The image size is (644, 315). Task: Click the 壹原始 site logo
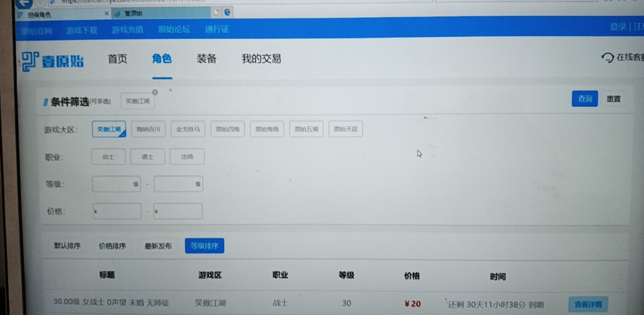click(x=52, y=61)
